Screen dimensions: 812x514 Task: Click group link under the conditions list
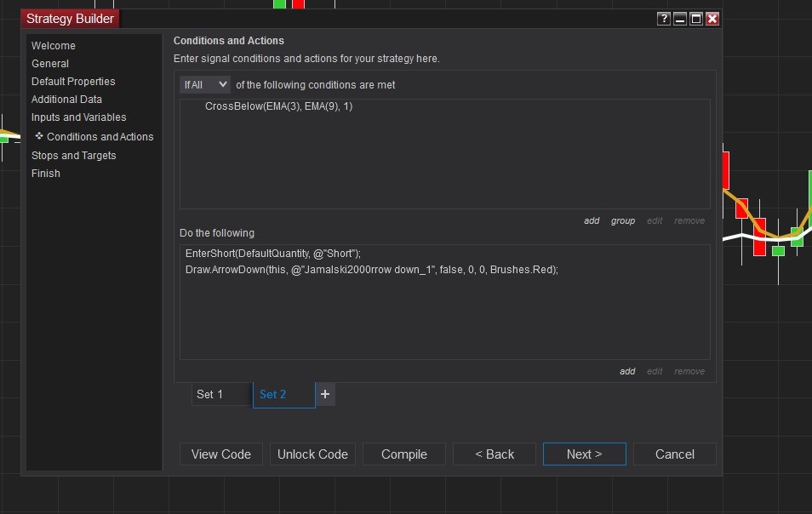tap(623, 220)
